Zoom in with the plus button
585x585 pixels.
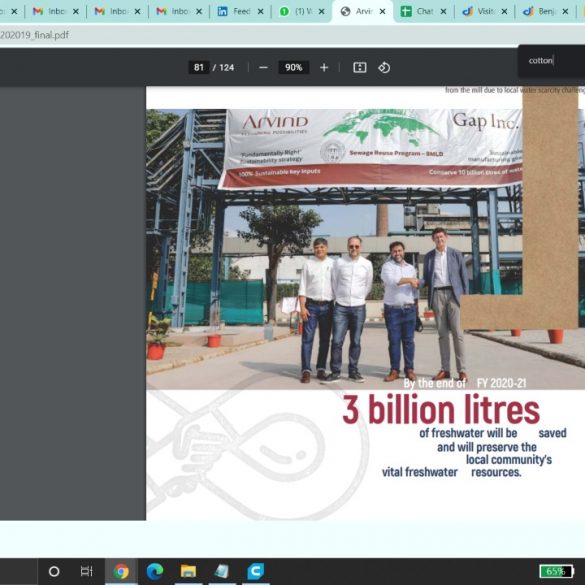(324, 68)
